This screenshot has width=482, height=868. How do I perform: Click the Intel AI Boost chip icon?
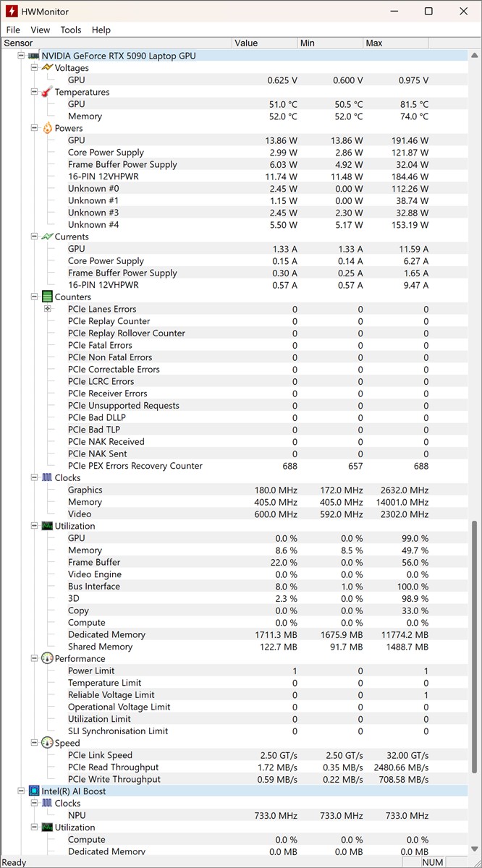[x=33, y=791]
